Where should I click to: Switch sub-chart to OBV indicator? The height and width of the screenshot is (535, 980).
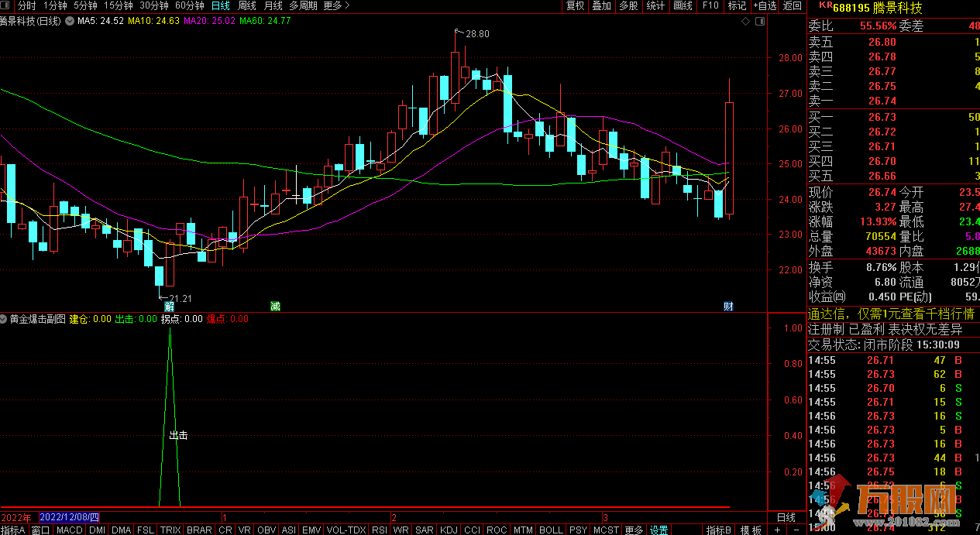(x=266, y=530)
